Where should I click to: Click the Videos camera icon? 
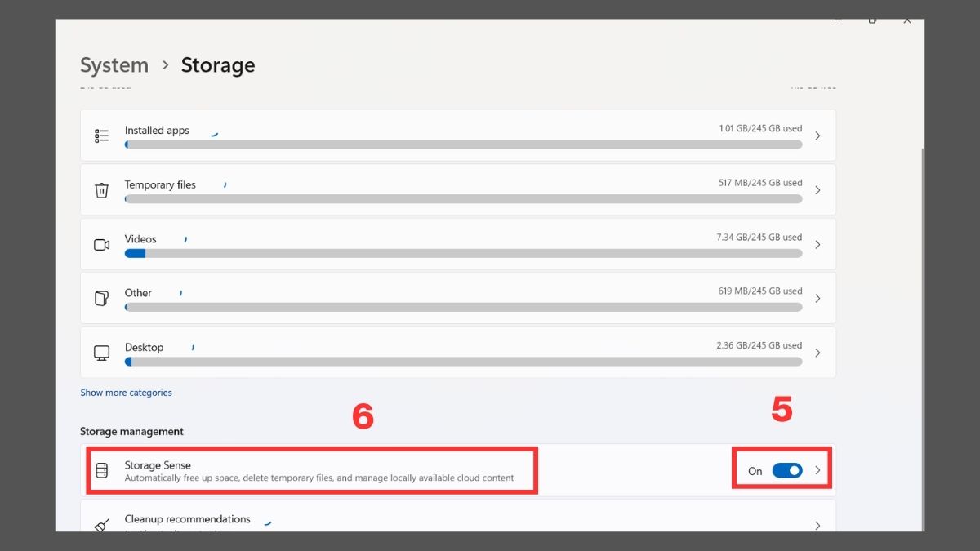[102, 244]
